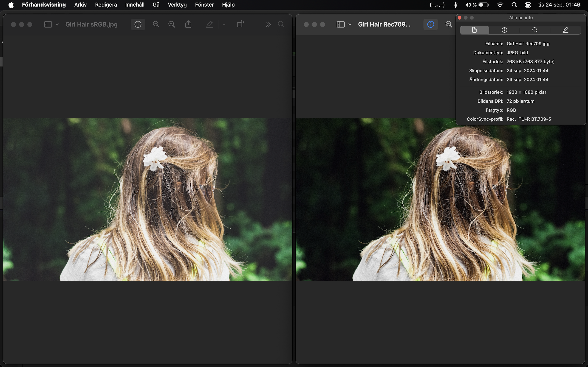Image resolution: width=588 pixels, height=367 pixels.
Task: Toggle the blue info inspector in Rec709 window
Action: pyautogui.click(x=431, y=24)
